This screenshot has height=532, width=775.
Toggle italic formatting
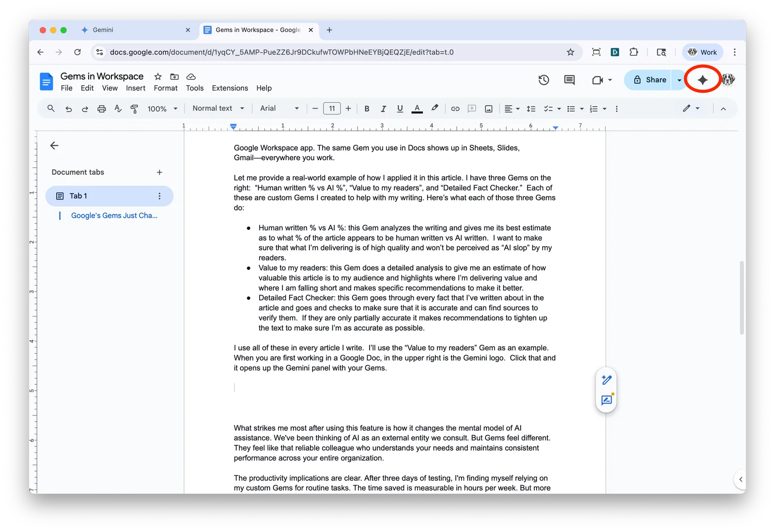[x=383, y=109]
